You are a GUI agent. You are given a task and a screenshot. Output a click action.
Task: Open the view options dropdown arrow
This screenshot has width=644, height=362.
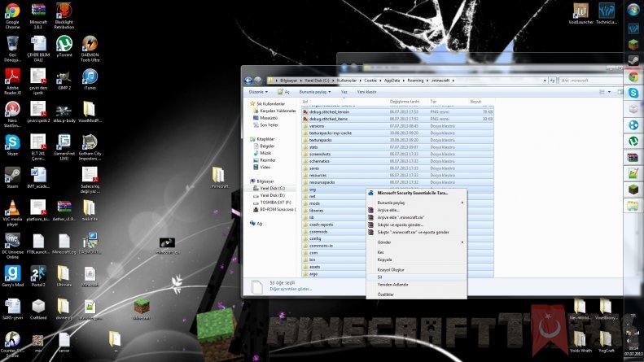pos(609,92)
